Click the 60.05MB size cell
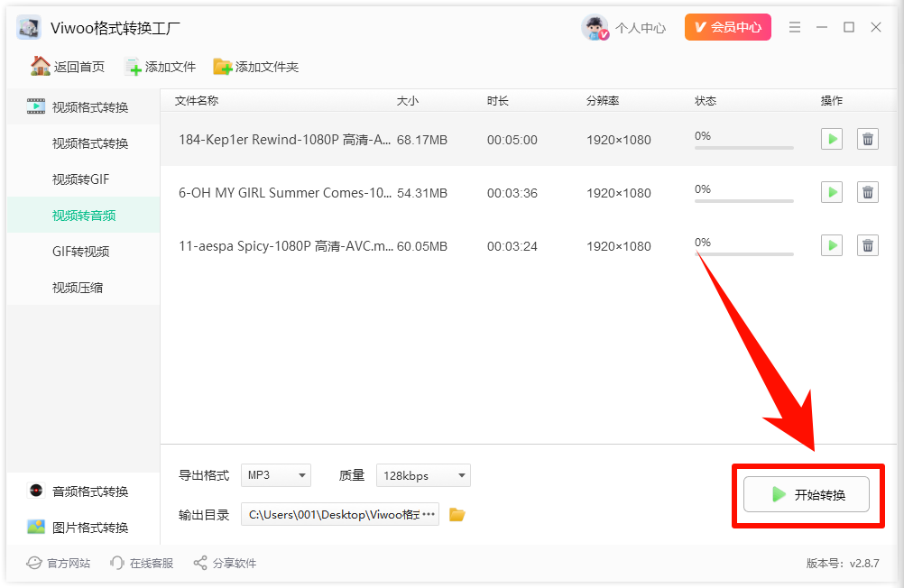The image size is (904, 588). 422,246
